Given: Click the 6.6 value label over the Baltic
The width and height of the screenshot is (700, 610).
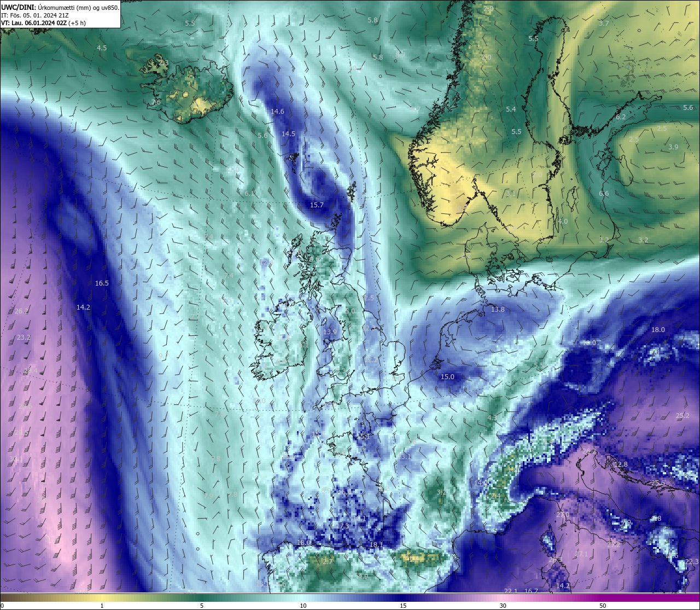Looking at the screenshot, I should click(x=604, y=193).
